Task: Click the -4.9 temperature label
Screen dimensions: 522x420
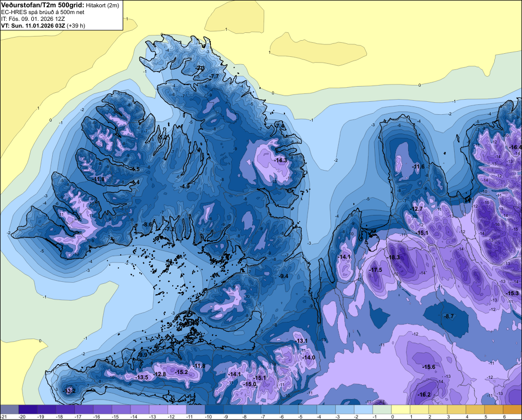Action: click(185, 187)
